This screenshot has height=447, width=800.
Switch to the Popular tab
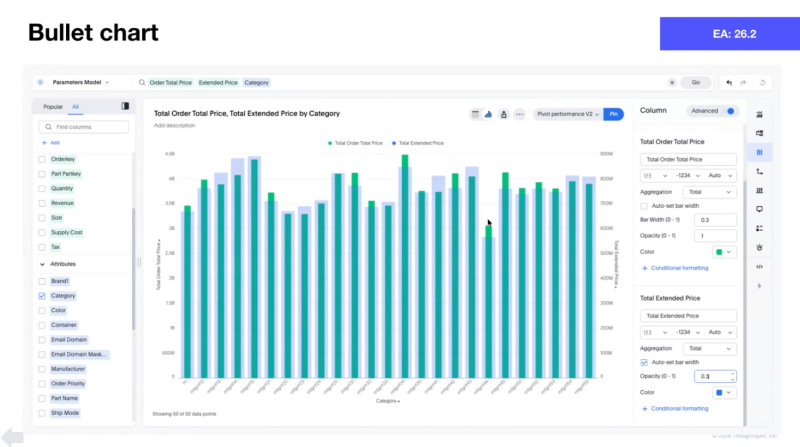pyautogui.click(x=53, y=105)
